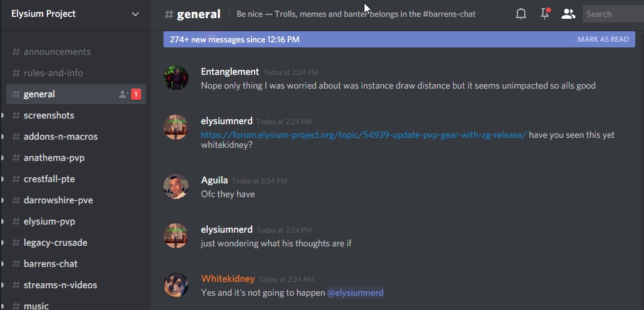This screenshot has width=644, height=310.
Task: Click the @elysiumnerd mention
Action: 355,293
